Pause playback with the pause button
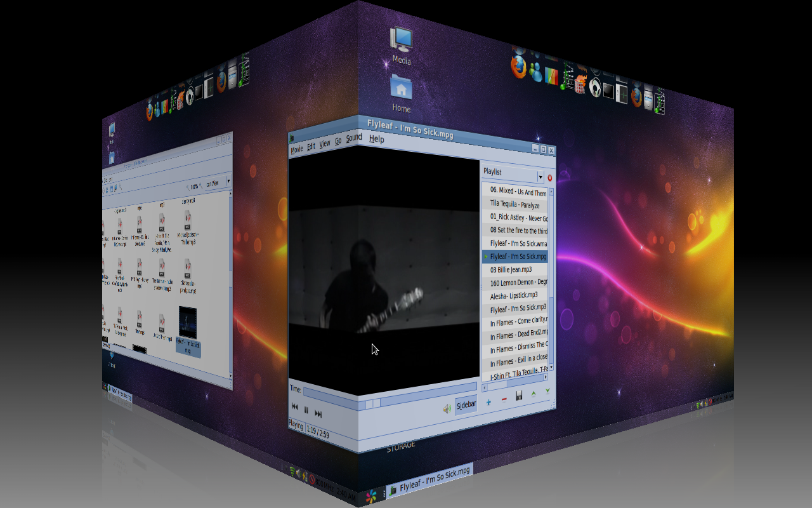The height and width of the screenshot is (508, 812). click(x=305, y=410)
